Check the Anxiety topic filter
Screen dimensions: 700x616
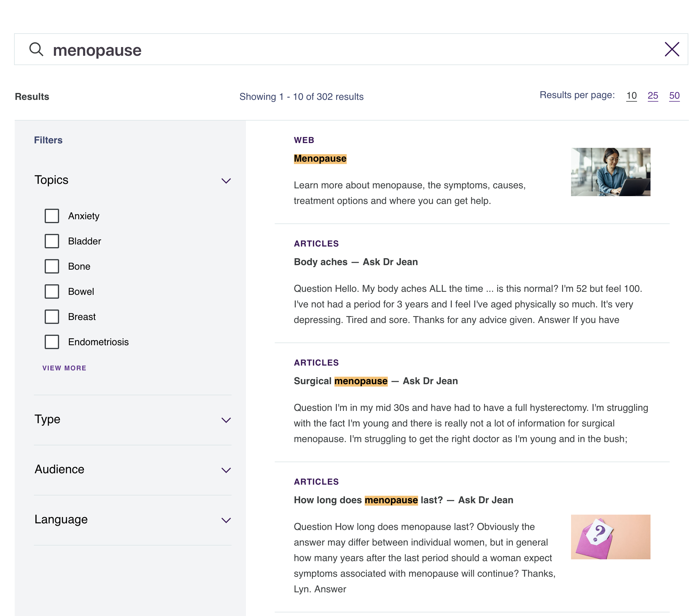point(52,216)
